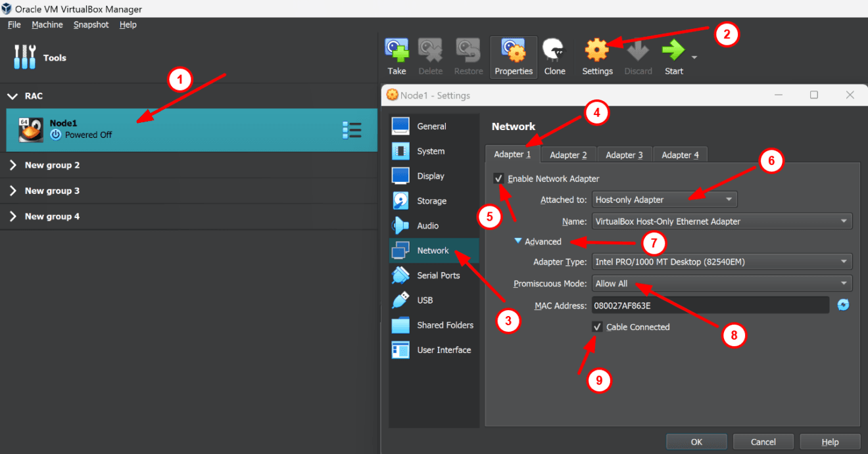Uncheck Cable Connected
Image resolution: width=868 pixels, height=454 pixels.
(x=597, y=327)
